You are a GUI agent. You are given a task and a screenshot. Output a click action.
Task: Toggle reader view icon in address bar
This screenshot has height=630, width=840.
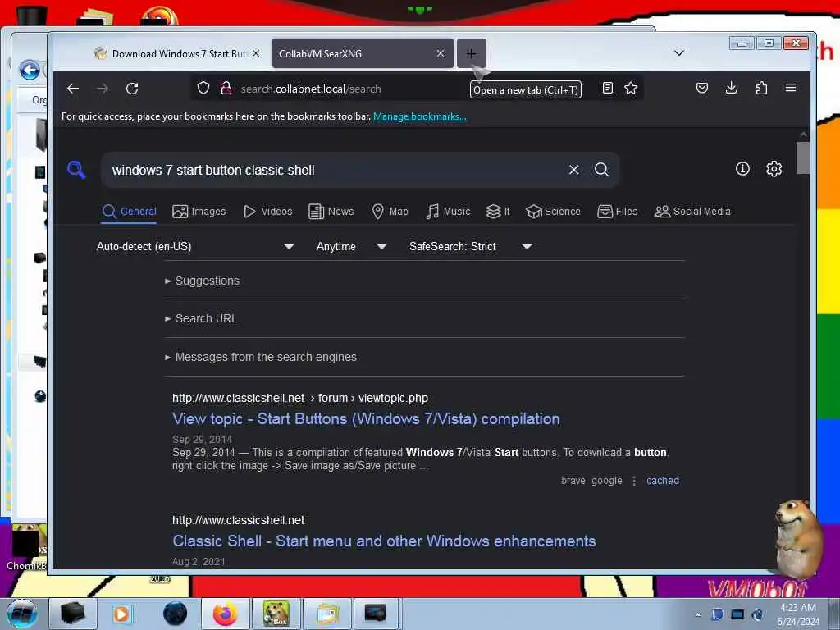[608, 88]
